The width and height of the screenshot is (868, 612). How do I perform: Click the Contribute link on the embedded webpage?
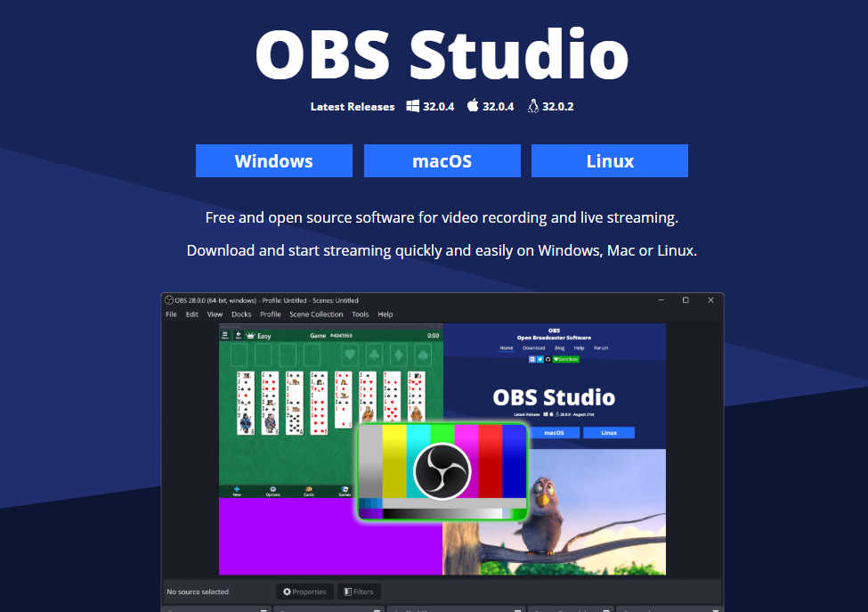tap(566, 359)
